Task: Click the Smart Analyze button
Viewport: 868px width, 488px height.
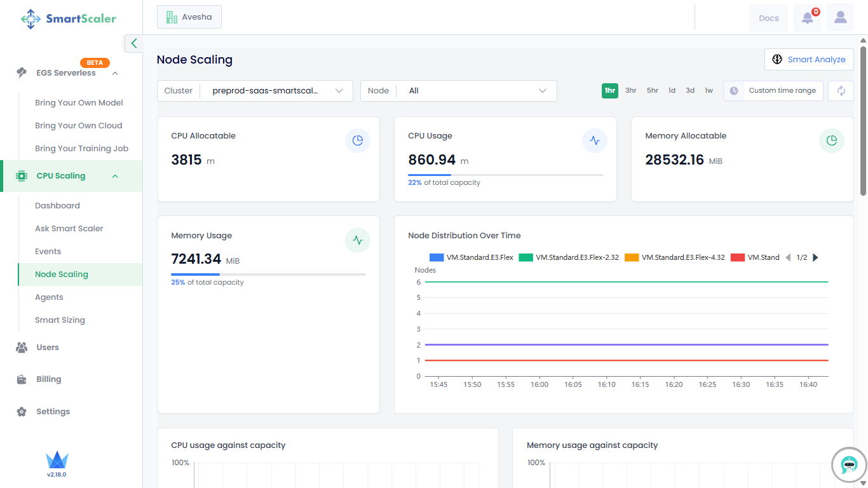Action: tap(808, 60)
